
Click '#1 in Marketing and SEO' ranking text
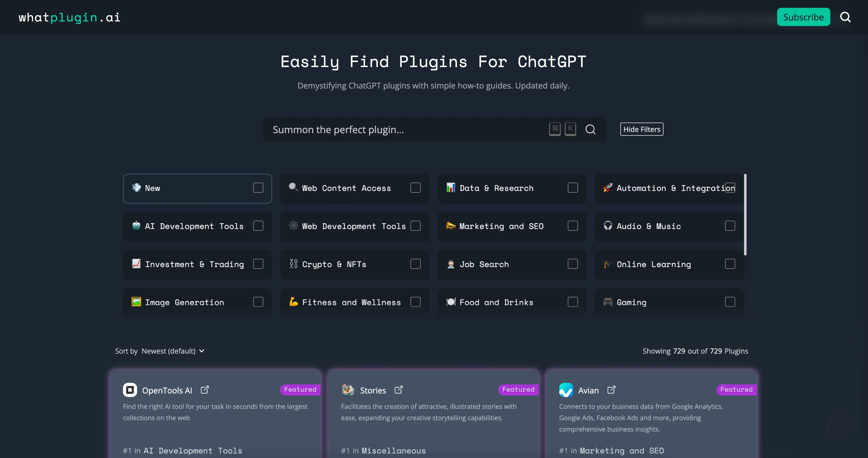(x=611, y=451)
